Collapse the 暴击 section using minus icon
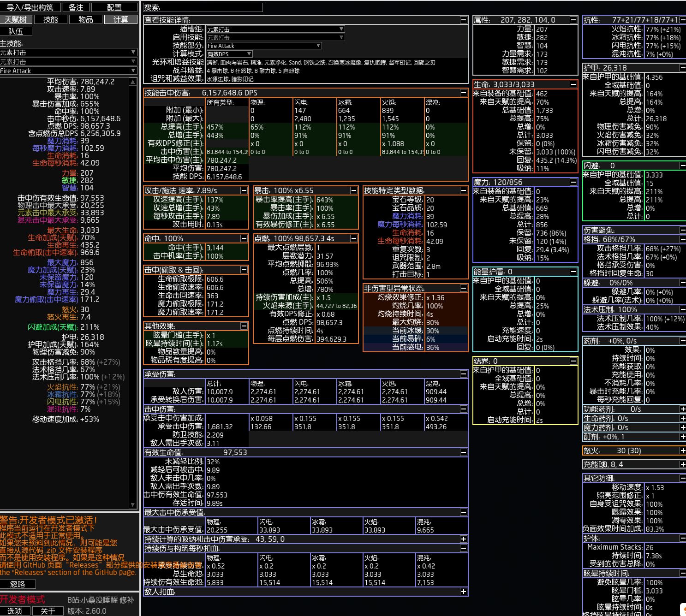The image size is (686, 616). point(353,190)
